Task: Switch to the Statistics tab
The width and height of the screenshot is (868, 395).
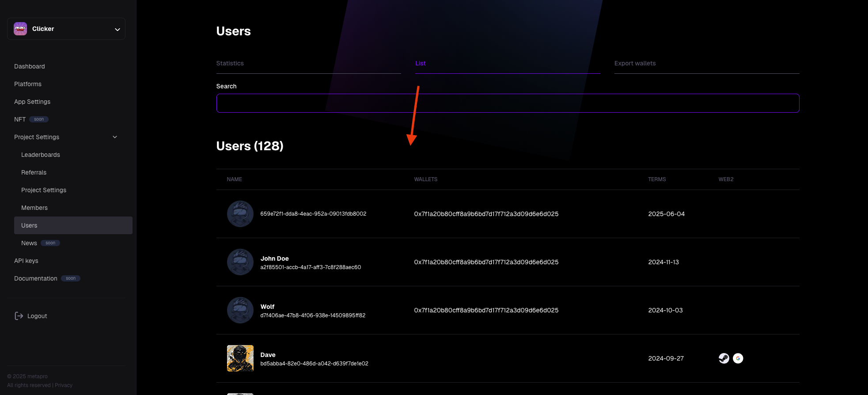Action: [230, 63]
